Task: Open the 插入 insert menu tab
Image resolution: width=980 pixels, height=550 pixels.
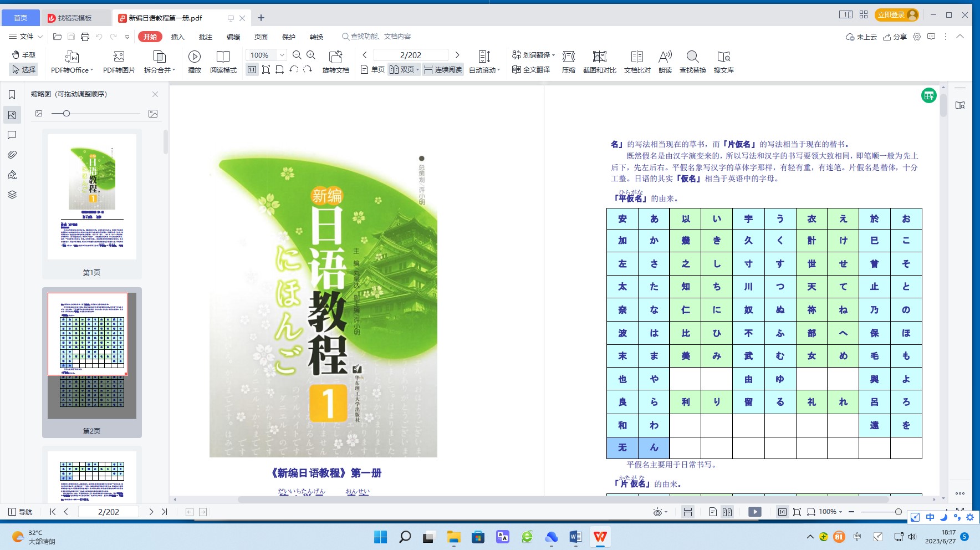Action: (x=177, y=37)
